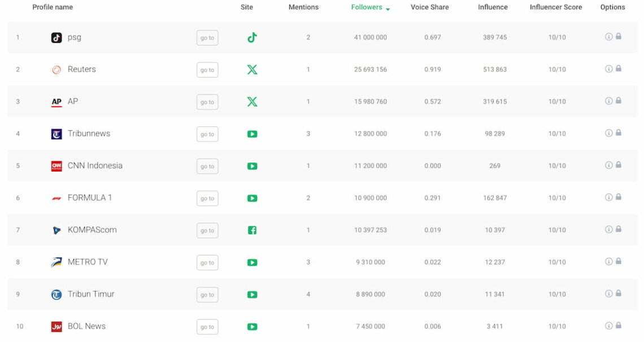Viewport: 644px width, 342px height.
Task: Click lock icon in Tribun Timur row
Action: coord(619,293)
